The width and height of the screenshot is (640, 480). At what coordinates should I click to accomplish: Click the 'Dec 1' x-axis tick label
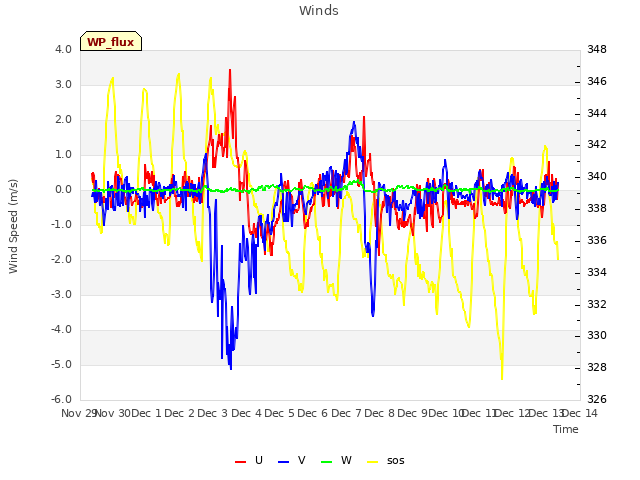[147, 413]
